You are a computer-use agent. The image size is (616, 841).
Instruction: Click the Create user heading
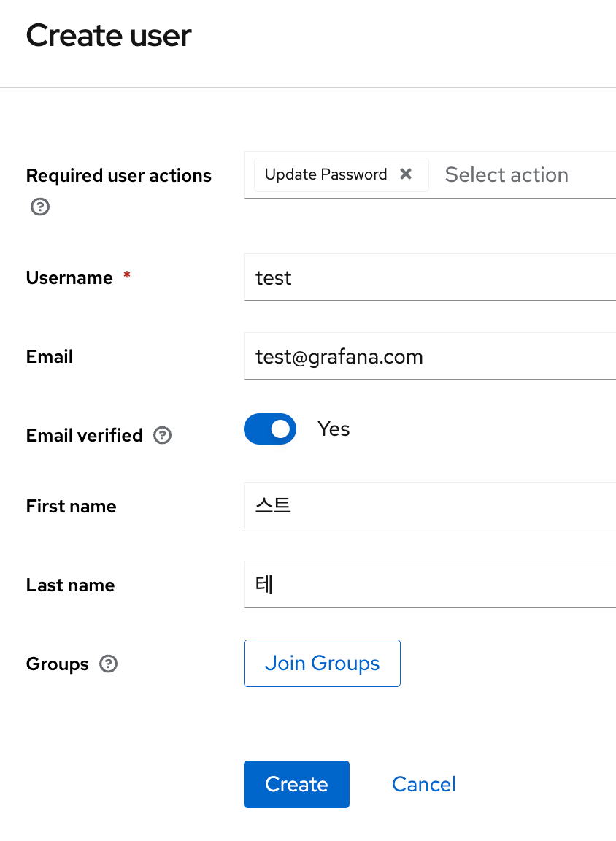[x=109, y=36]
